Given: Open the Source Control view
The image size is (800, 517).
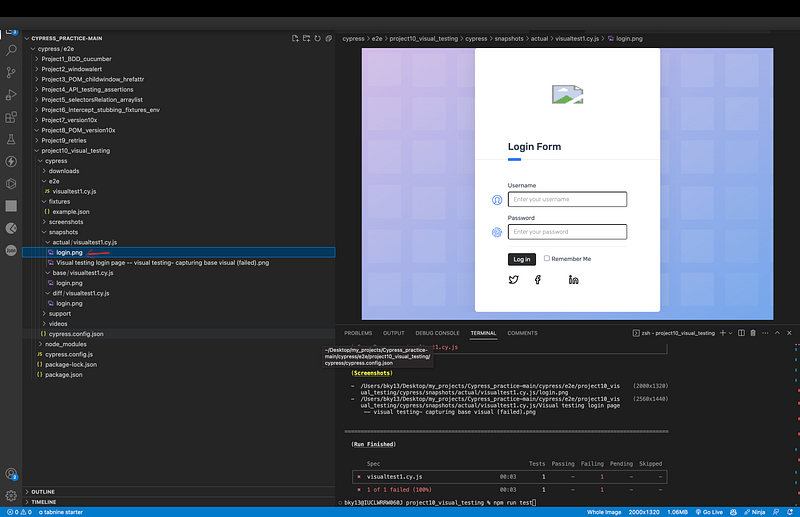Looking at the screenshot, I should click(11, 72).
